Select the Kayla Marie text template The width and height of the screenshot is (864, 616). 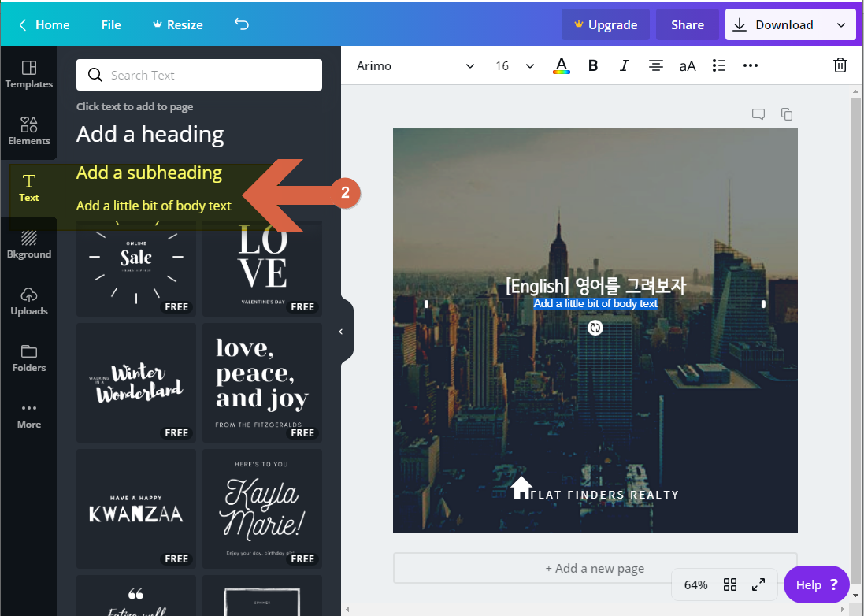(262, 509)
